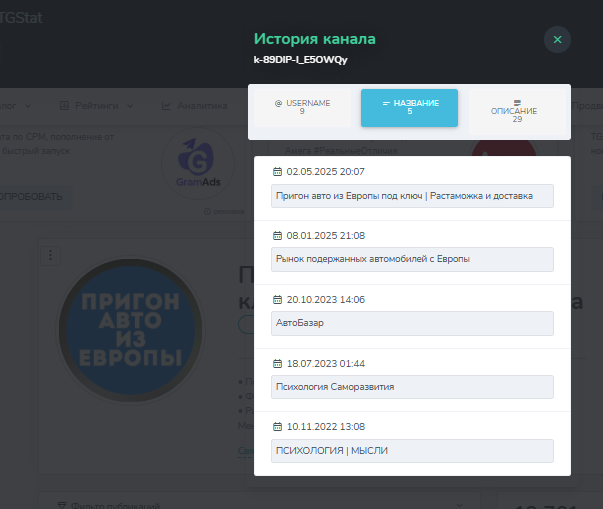The width and height of the screenshot is (603, 509).
Task: Click the date 08.01.2025 21:08
Action: pyautogui.click(x=326, y=236)
